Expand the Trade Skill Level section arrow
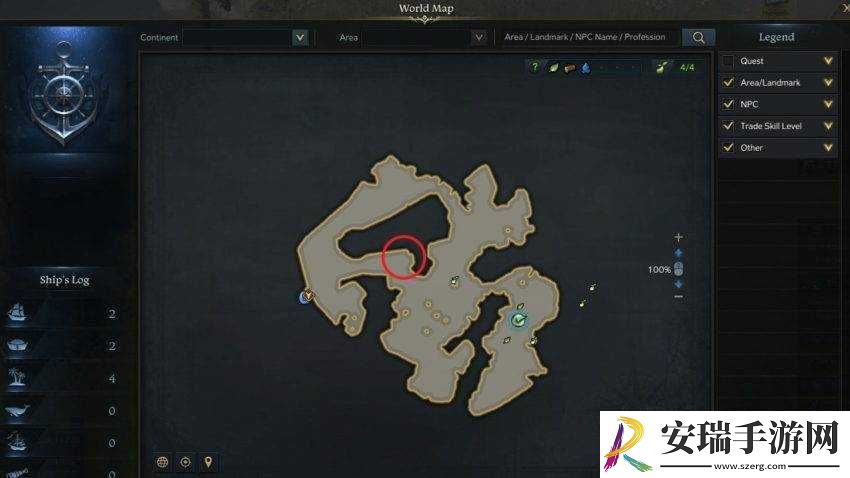 point(828,126)
